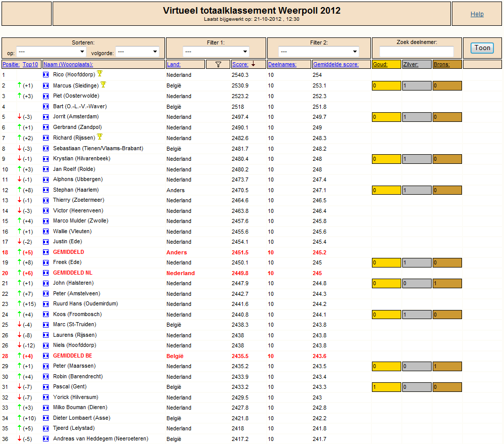Open the Help link
The width and height of the screenshot is (504, 444).
pyautogui.click(x=477, y=14)
